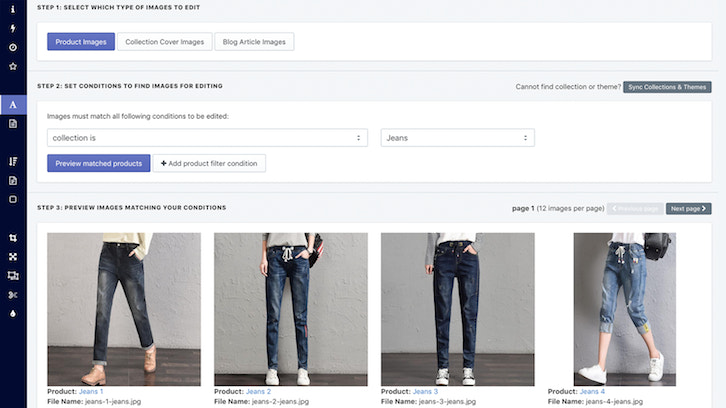Open the 'collection is' condition dropdown
The image size is (726, 408).
click(207, 138)
